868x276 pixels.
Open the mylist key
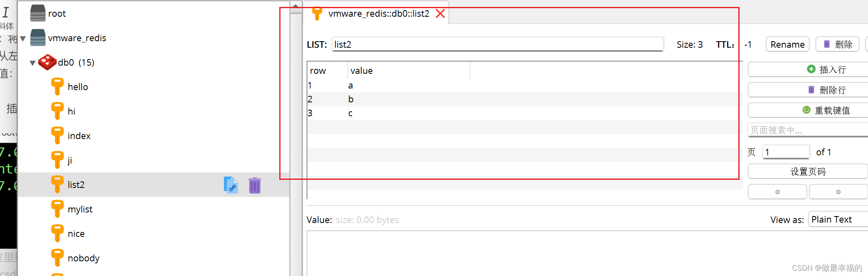tap(80, 209)
